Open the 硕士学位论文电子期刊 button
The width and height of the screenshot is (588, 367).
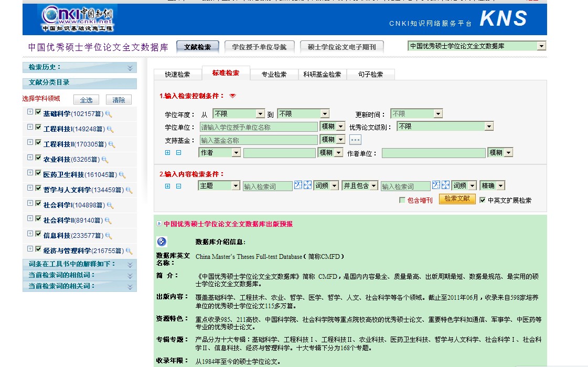coord(342,47)
